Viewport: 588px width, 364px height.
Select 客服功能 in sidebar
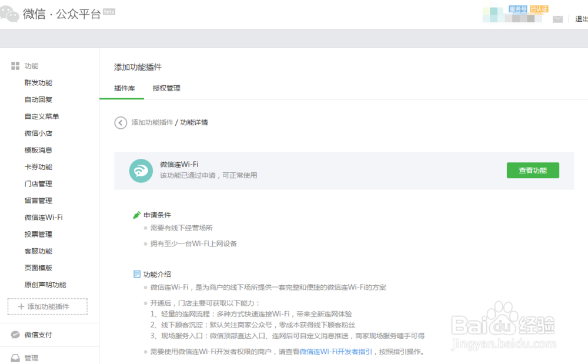tap(38, 251)
